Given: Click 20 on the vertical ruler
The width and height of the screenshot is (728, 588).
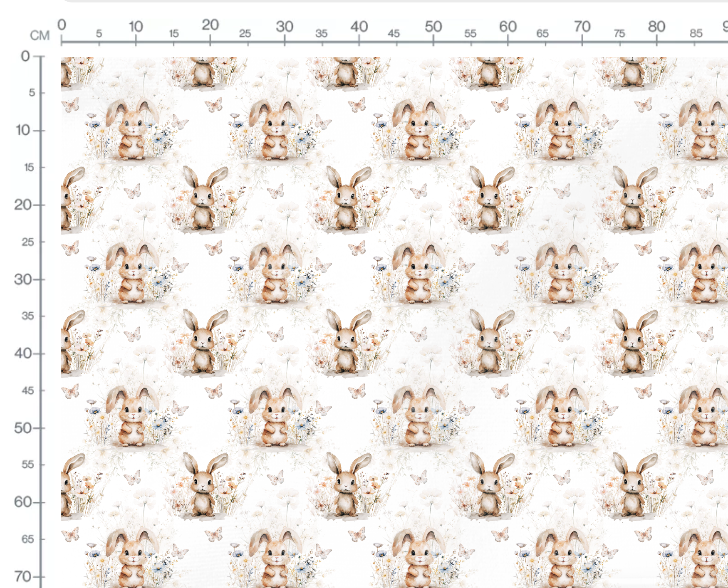Looking at the screenshot, I should 23,205.
